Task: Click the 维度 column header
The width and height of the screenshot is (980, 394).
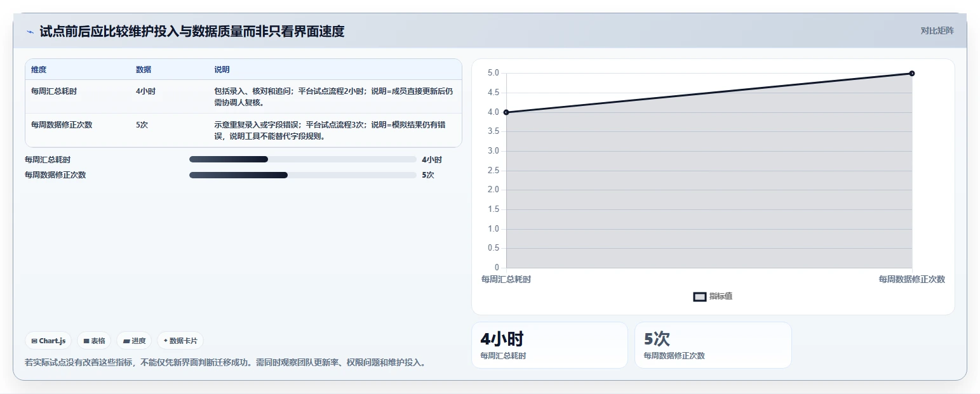Action: pos(39,69)
